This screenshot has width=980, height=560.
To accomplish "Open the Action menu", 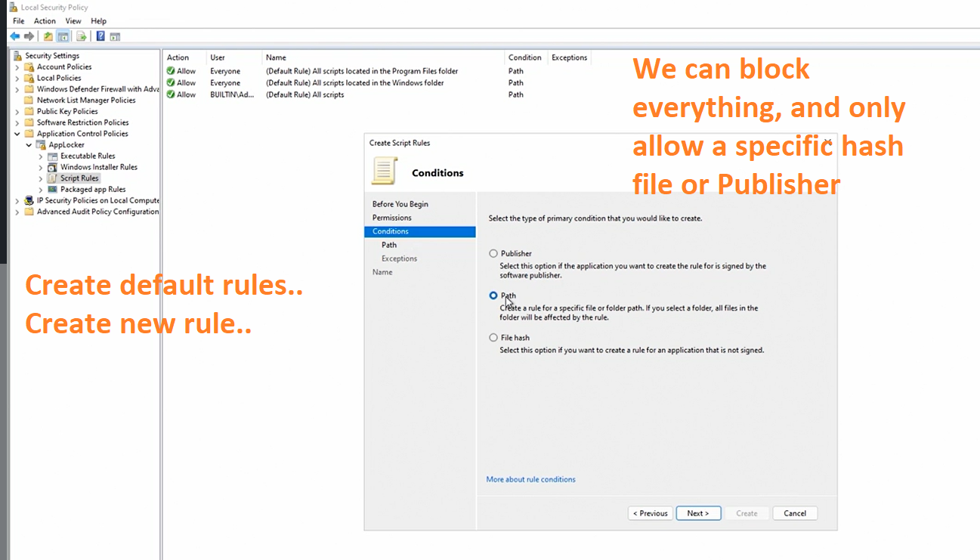I will click(45, 21).
